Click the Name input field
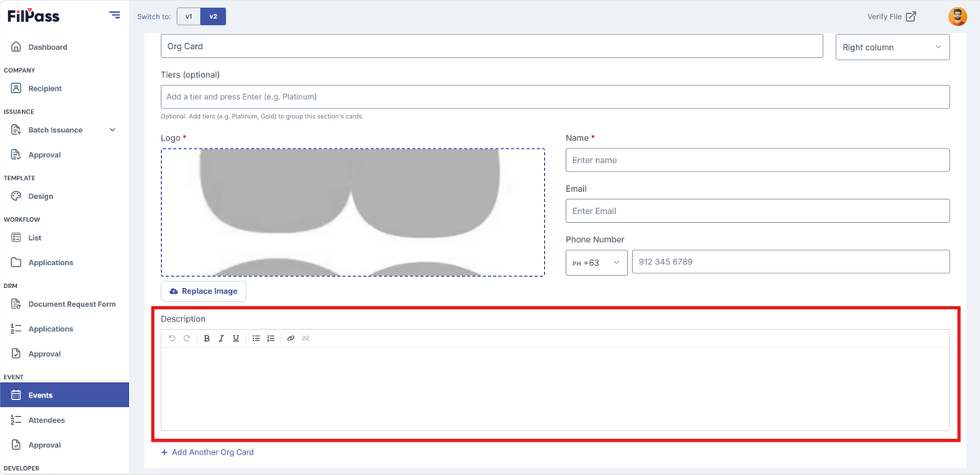 pos(758,160)
